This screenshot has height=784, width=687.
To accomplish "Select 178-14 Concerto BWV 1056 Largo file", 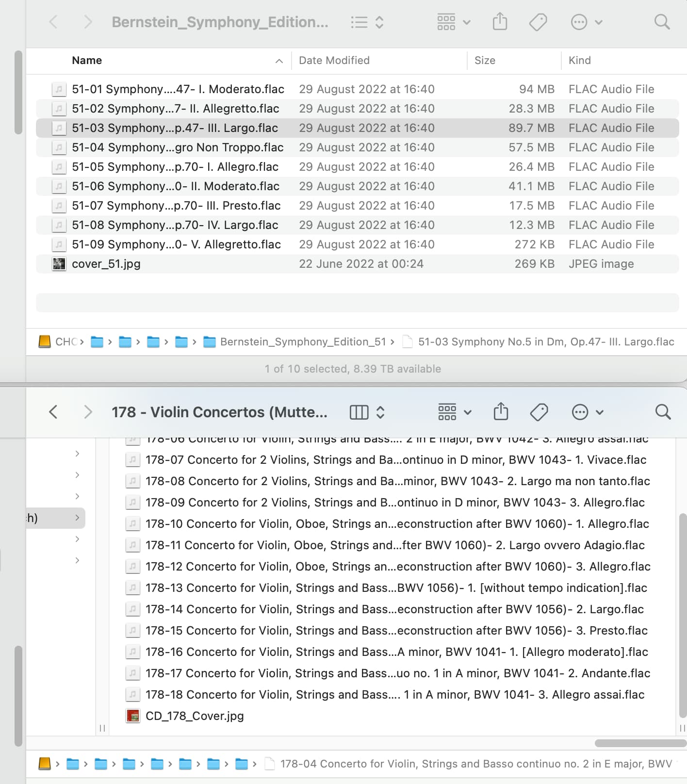I will pyautogui.click(x=394, y=609).
